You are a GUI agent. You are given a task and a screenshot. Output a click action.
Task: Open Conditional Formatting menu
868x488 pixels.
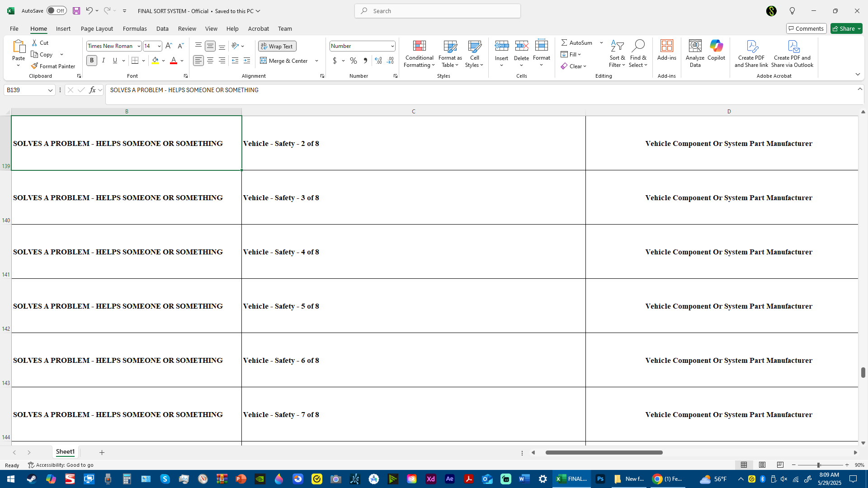click(419, 54)
